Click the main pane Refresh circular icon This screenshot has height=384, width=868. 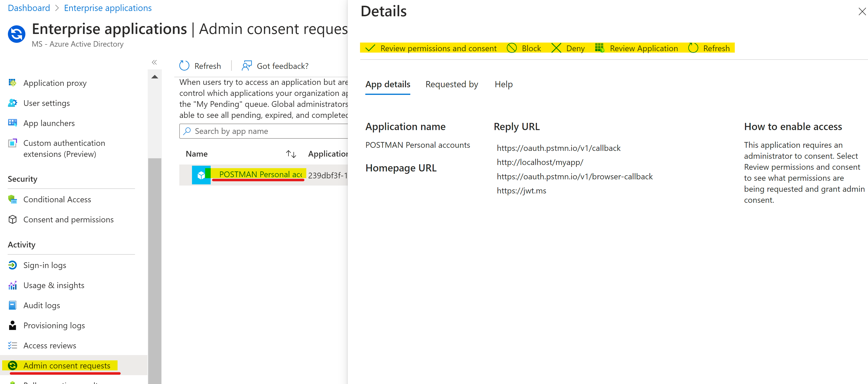[184, 66]
